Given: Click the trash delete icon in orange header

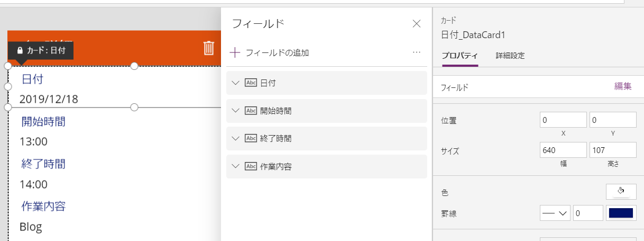Looking at the screenshot, I should (x=209, y=48).
